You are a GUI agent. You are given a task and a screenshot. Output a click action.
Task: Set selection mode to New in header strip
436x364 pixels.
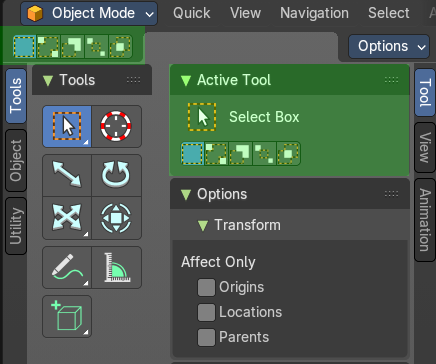25,47
